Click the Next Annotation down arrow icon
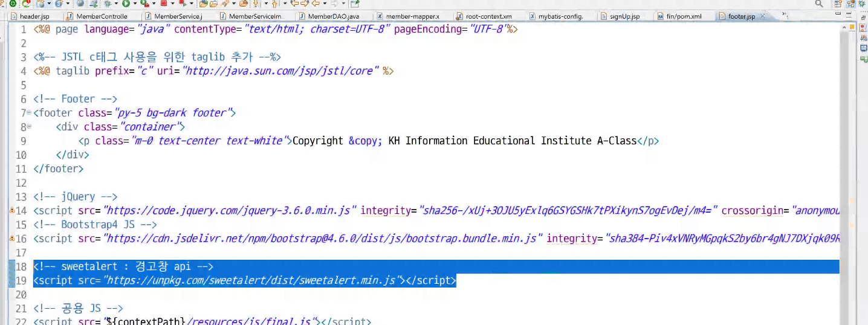The image size is (868, 325). point(256,4)
